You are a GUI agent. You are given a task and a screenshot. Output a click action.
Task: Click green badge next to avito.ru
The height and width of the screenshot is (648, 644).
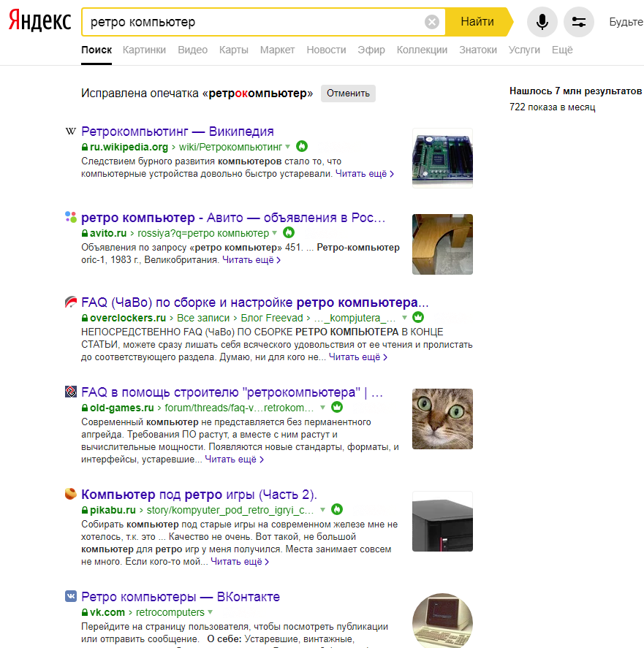click(x=289, y=232)
